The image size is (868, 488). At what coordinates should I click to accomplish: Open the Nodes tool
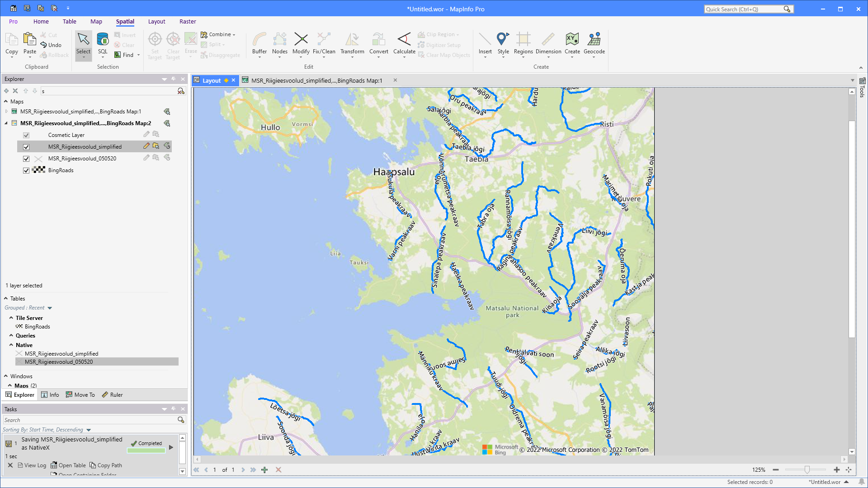click(x=279, y=40)
